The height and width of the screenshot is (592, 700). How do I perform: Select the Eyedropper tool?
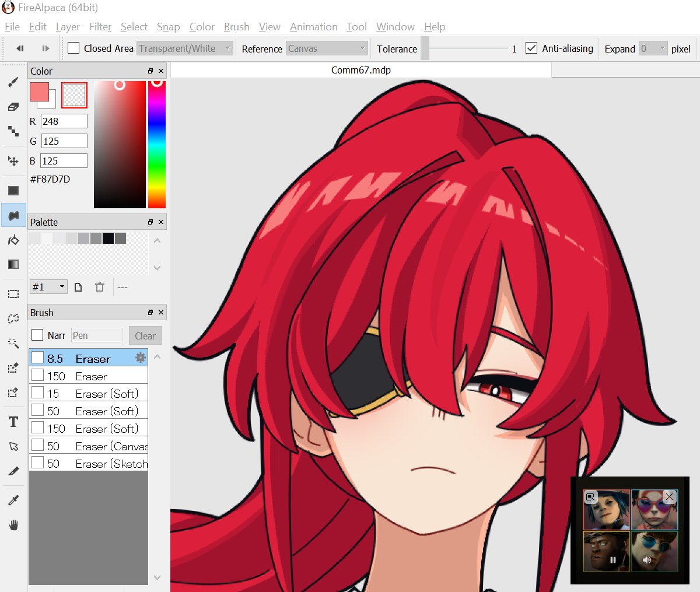[13, 500]
